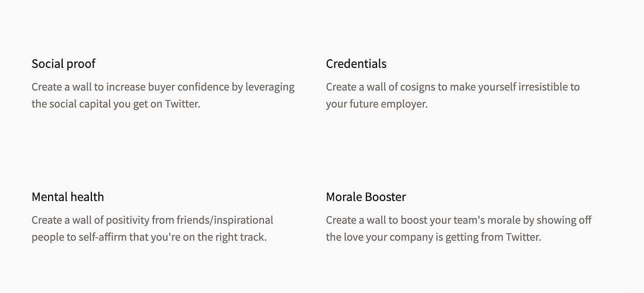Click the word "positivity" in Mental health description
Viewport: 644px width, 293px height.
pos(128,220)
